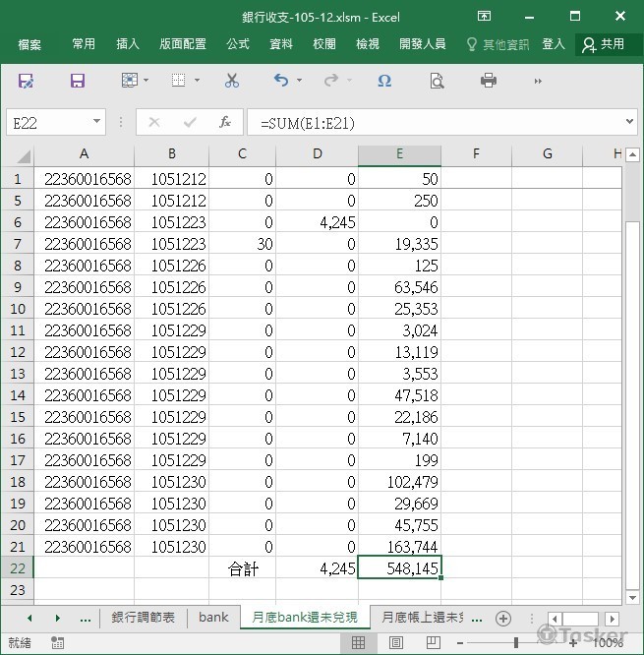Image resolution: width=644 pixels, height=655 pixels.
Task: Go to the next sheet with the right arrow
Action: pyautogui.click(x=58, y=619)
